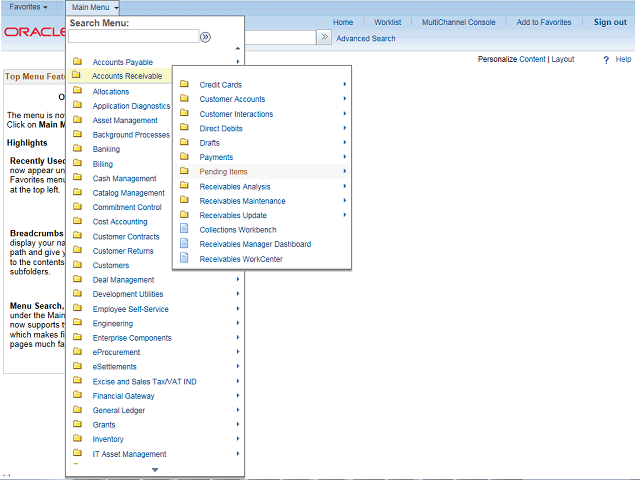The image size is (640, 480).
Task: Select Receivables Analysis from the submenu
Action: [235, 187]
